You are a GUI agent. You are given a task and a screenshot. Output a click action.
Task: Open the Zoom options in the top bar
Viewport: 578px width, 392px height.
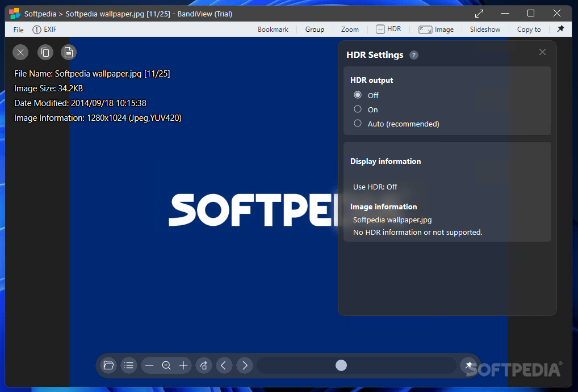point(349,29)
